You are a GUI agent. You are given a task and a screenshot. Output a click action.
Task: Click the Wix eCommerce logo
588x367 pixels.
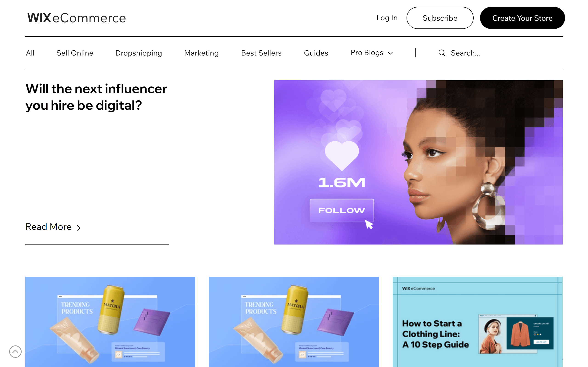pyautogui.click(x=76, y=18)
